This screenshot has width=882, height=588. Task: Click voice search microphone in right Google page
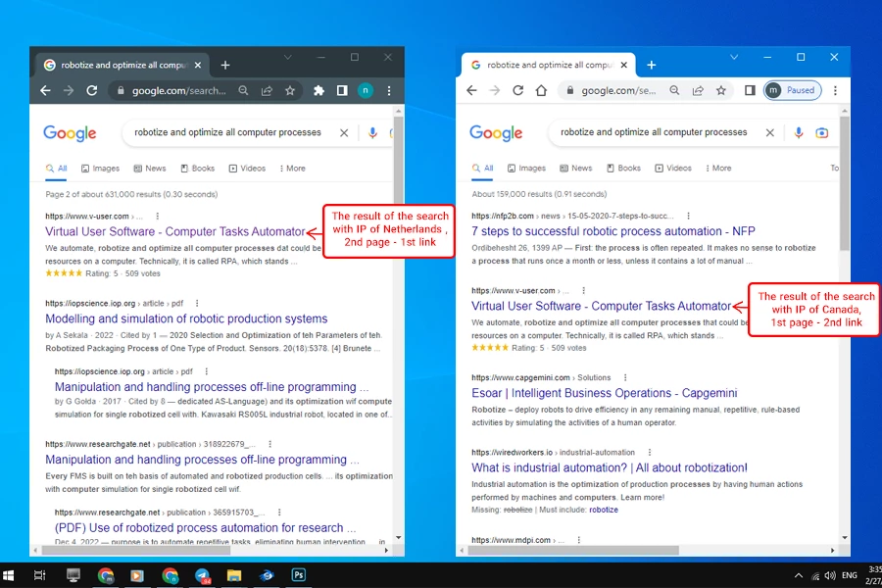pyautogui.click(x=798, y=133)
